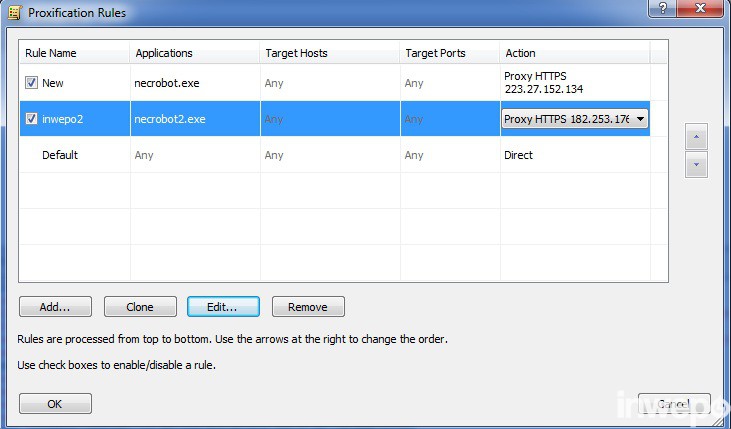
Task: Clone the selected rule
Action: pos(140,307)
